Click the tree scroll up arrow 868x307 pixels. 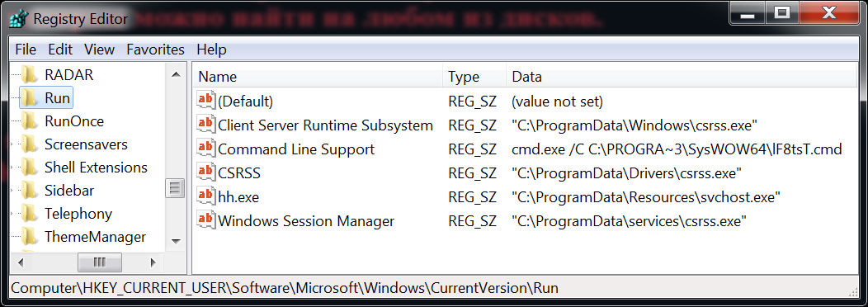click(176, 75)
